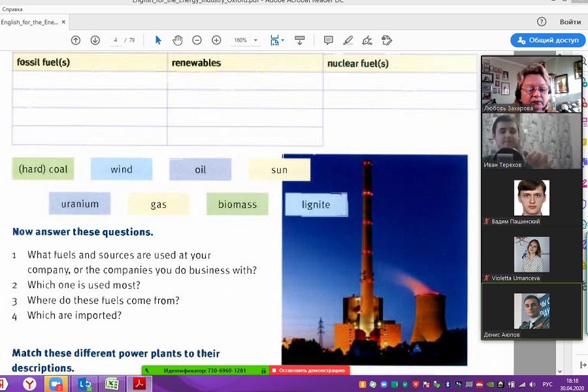Click the fit-to-width page icon
588x392 pixels.
click(274, 40)
